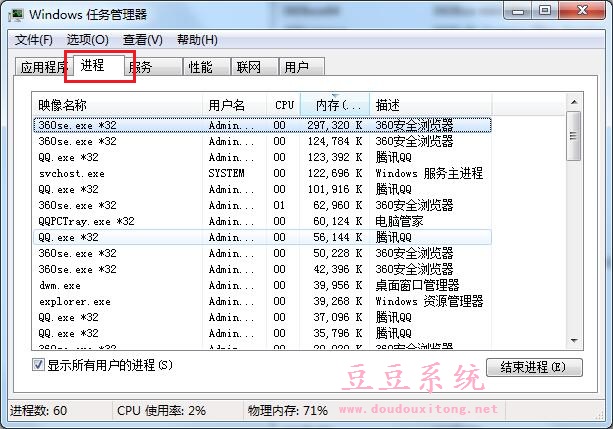Click the process list scroll up arrow

click(x=574, y=102)
